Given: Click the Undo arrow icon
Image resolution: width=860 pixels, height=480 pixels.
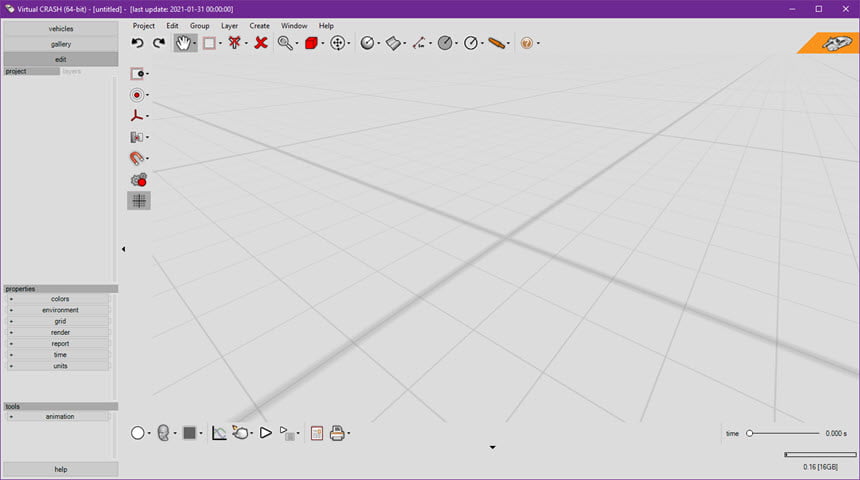Looking at the screenshot, I should coord(137,43).
